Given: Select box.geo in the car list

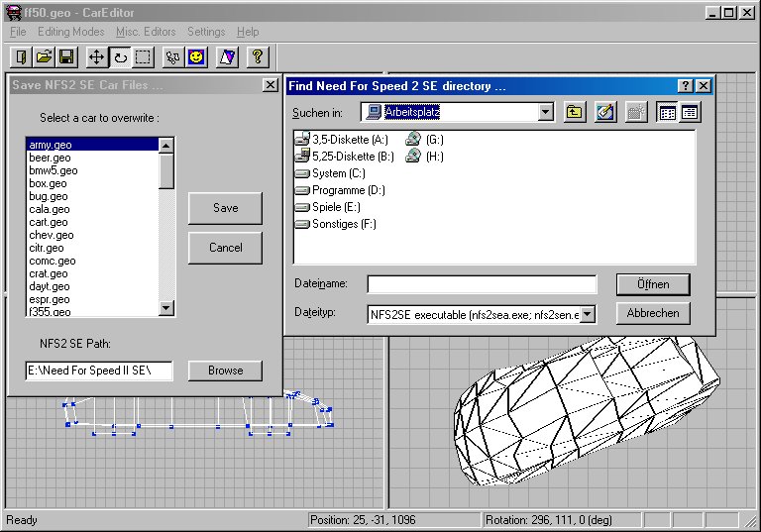Looking at the screenshot, I should point(92,183).
